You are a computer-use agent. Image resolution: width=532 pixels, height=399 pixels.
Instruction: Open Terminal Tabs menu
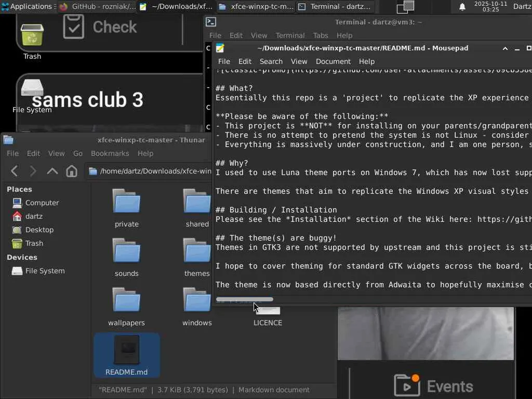coord(321,35)
